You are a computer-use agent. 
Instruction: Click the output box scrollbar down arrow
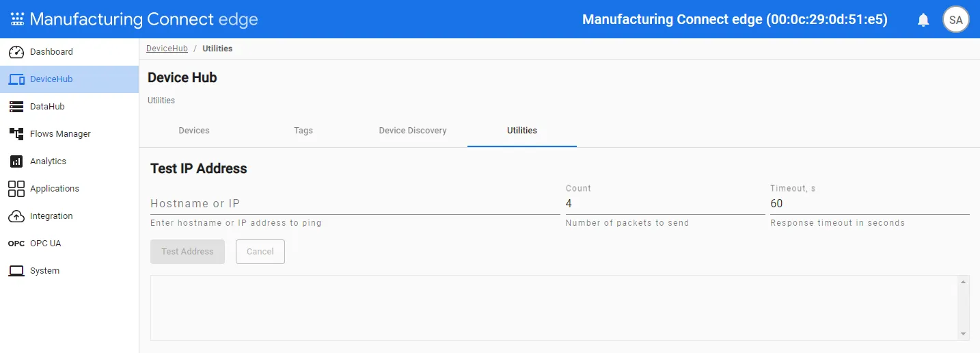pos(964,334)
